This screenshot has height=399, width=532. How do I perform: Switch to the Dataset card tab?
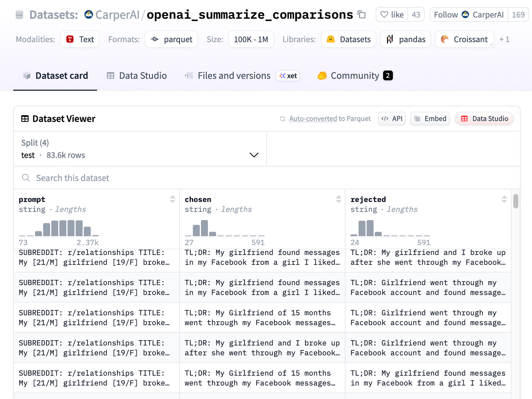pos(55,76)
